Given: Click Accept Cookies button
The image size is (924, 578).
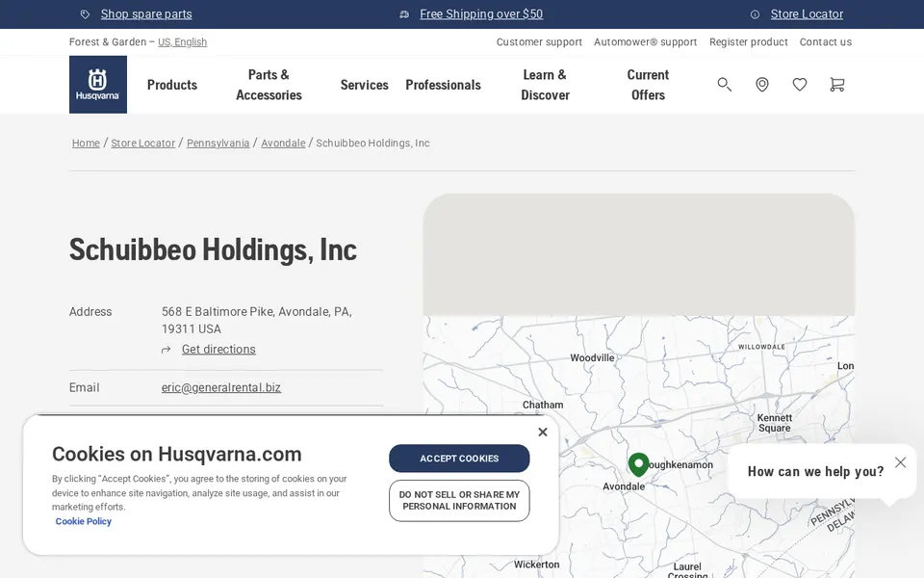Looking at the screenshot, I should pos(459,459).
